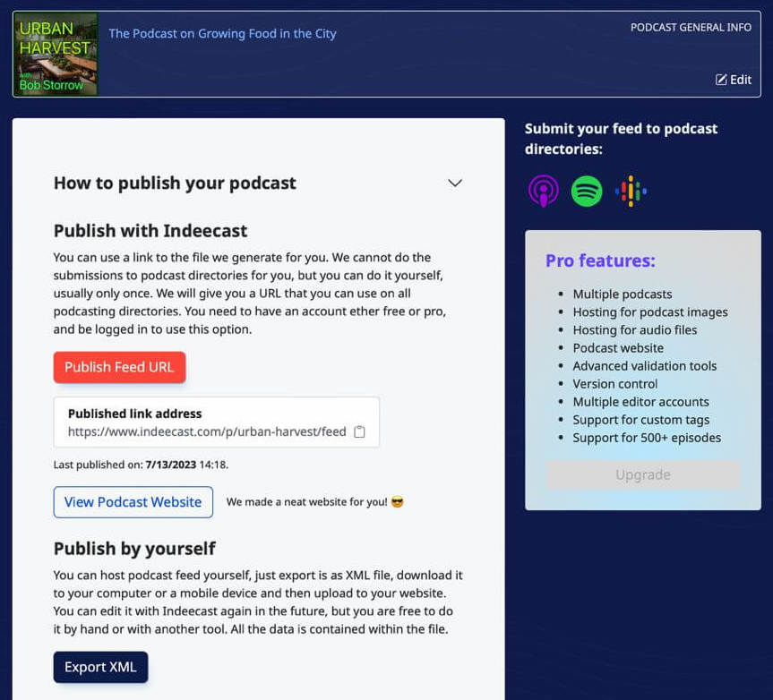Click the Urban Harvest podcast cover thumbnail
The image size is (773, 700).
click(x=56, y=54)
